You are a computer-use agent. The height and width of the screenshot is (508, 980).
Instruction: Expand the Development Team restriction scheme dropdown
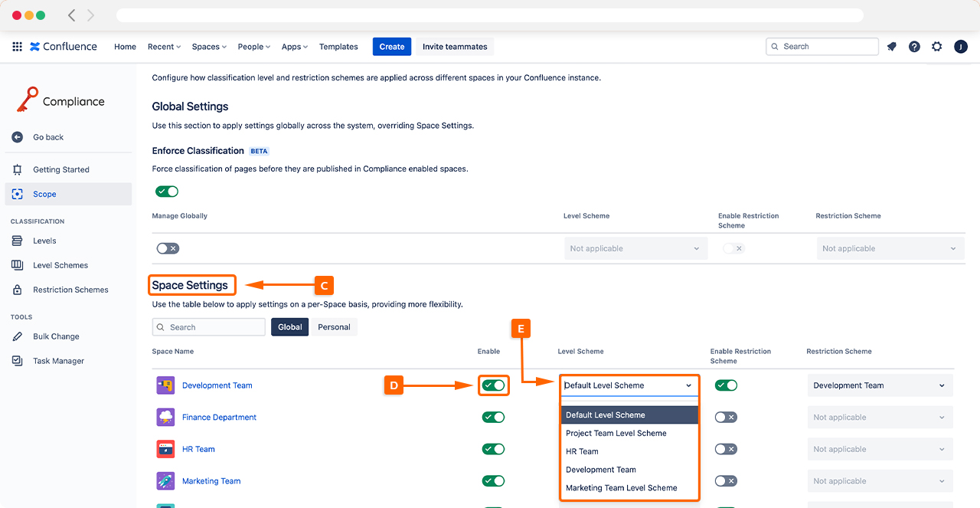880,386
